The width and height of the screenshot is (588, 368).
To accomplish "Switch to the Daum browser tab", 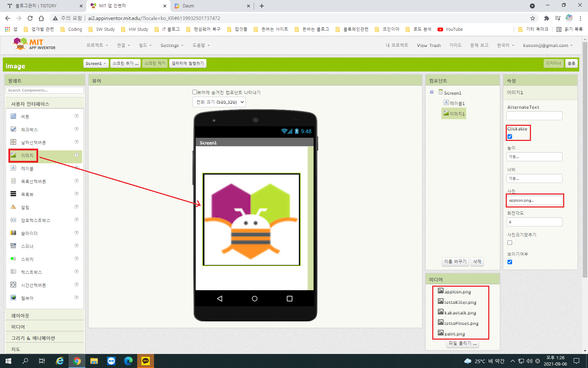I will [212, 6].
